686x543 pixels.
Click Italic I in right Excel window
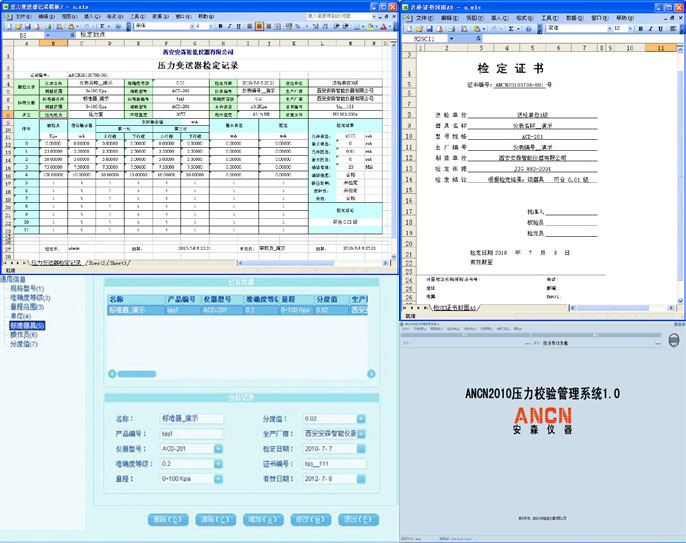[x=651, y=28]
